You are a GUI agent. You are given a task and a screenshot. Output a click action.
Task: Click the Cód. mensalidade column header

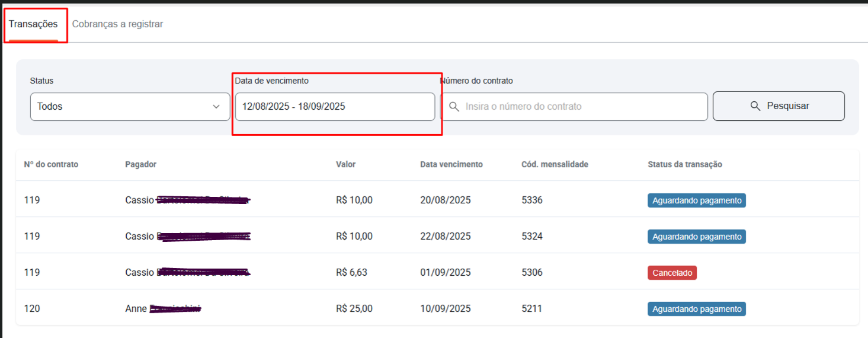555,164
